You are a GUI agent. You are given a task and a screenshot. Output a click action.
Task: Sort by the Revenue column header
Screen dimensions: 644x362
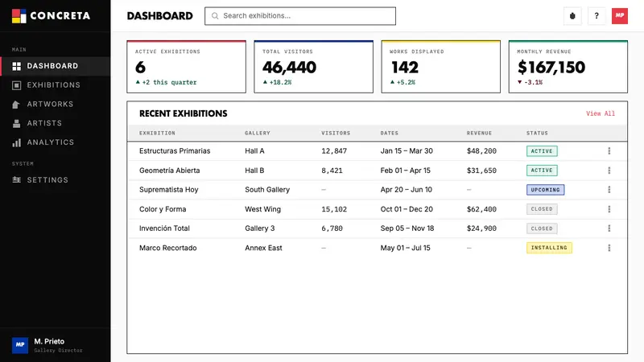(x=479, y=133)
